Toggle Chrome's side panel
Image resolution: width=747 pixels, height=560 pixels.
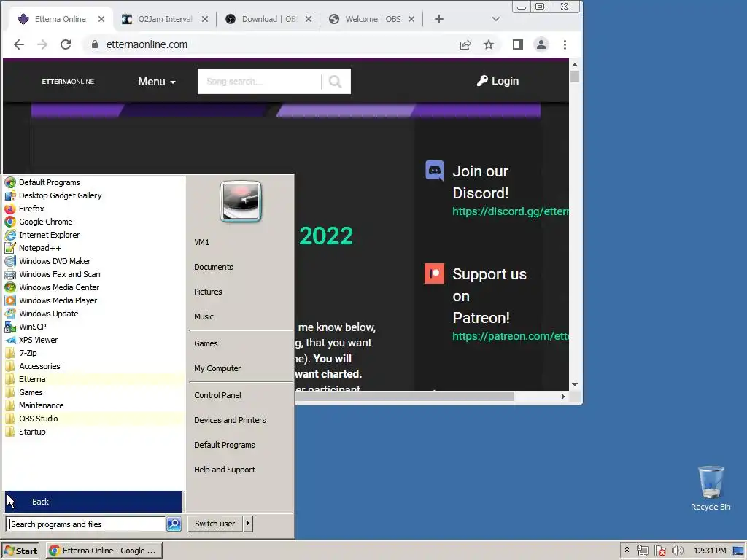pos(517,44)
